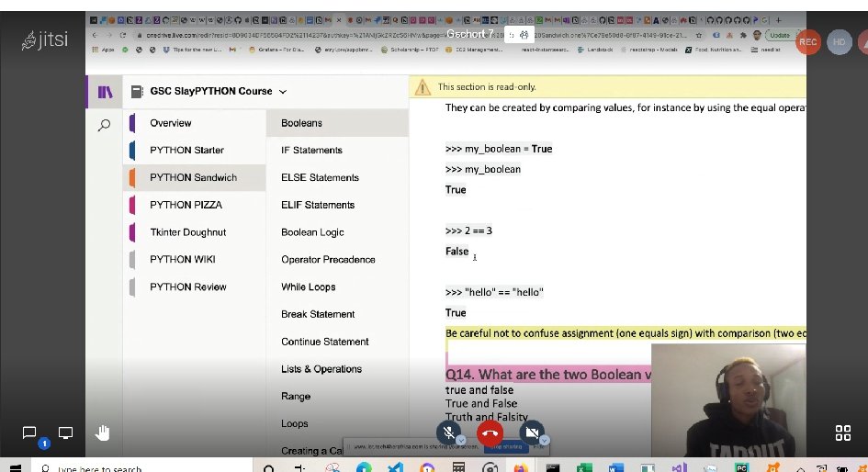
Task: Open Visual Studio Code from the taskbar
Action: pos(395,468)
